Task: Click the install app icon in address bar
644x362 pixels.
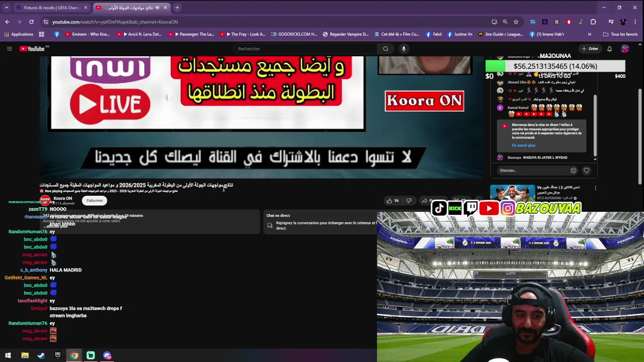Action: 494,22
